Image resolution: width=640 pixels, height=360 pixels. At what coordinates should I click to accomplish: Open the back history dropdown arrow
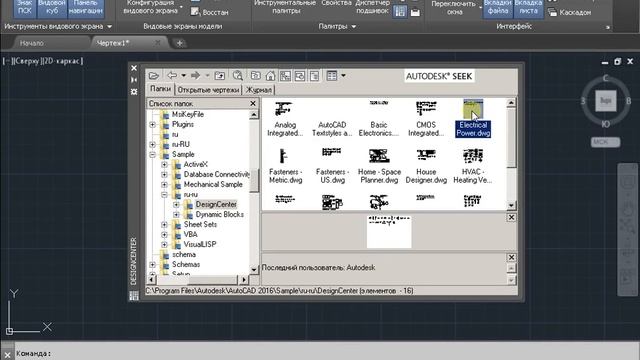[183, 76]
